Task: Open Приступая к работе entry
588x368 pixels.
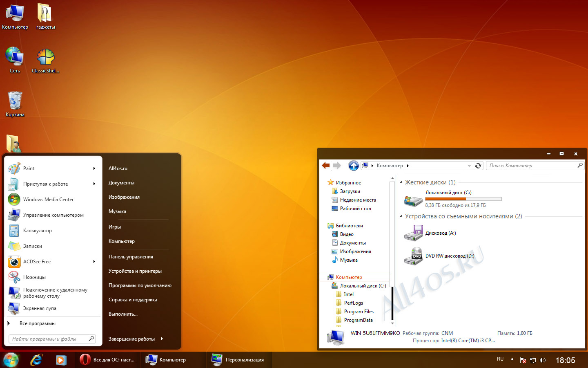Action: 52,184
